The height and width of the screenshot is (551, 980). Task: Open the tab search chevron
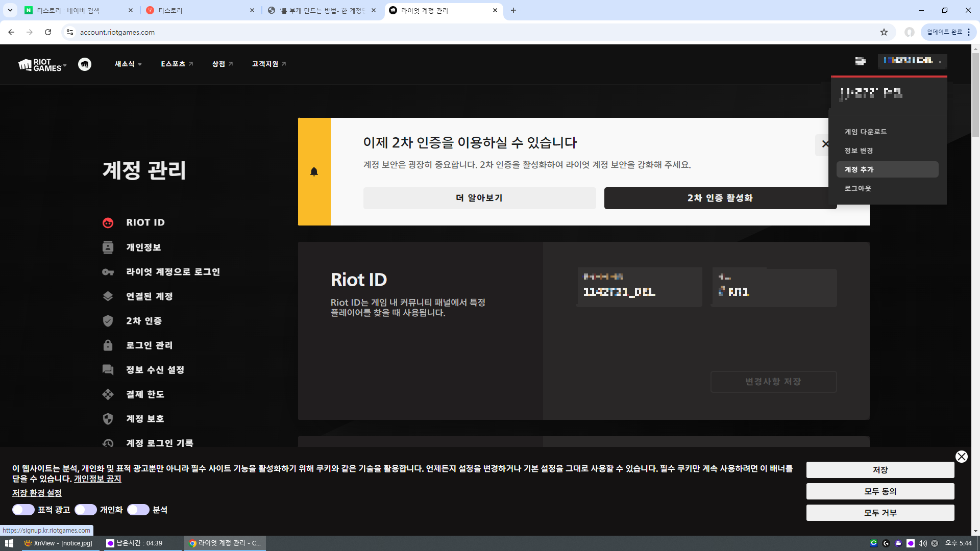pos(10,10)
